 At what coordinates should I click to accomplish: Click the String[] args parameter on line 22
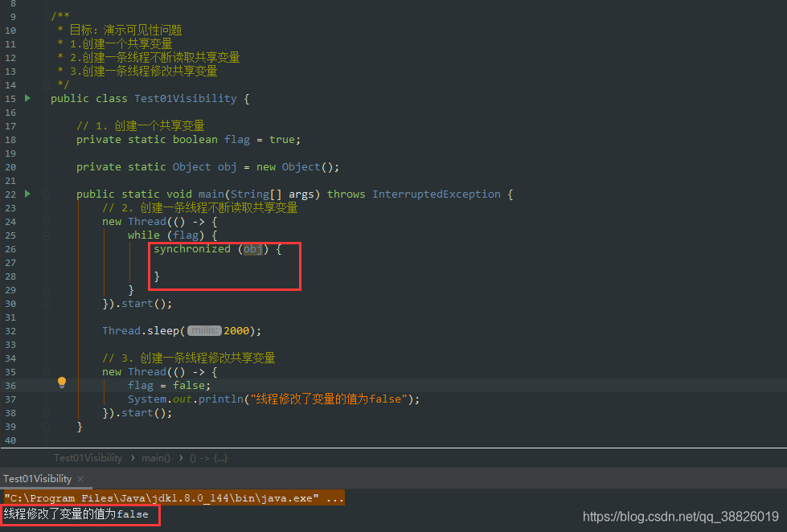coord(272,194)
